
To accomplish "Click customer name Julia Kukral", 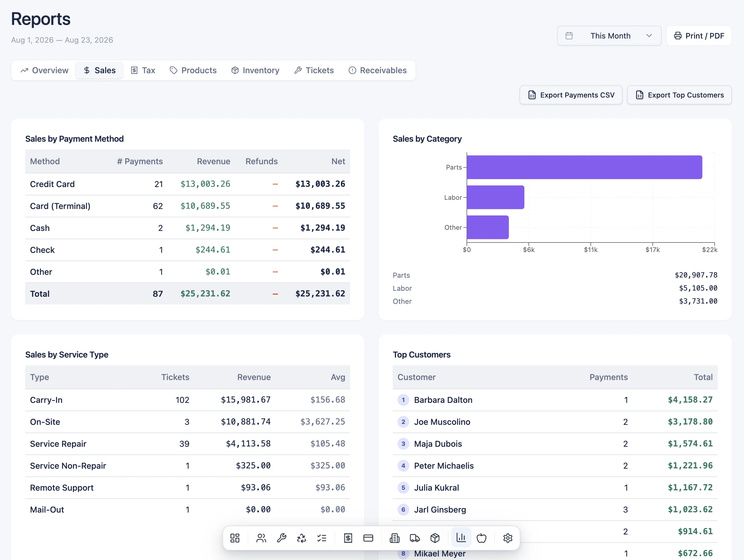I will [436, 488].
